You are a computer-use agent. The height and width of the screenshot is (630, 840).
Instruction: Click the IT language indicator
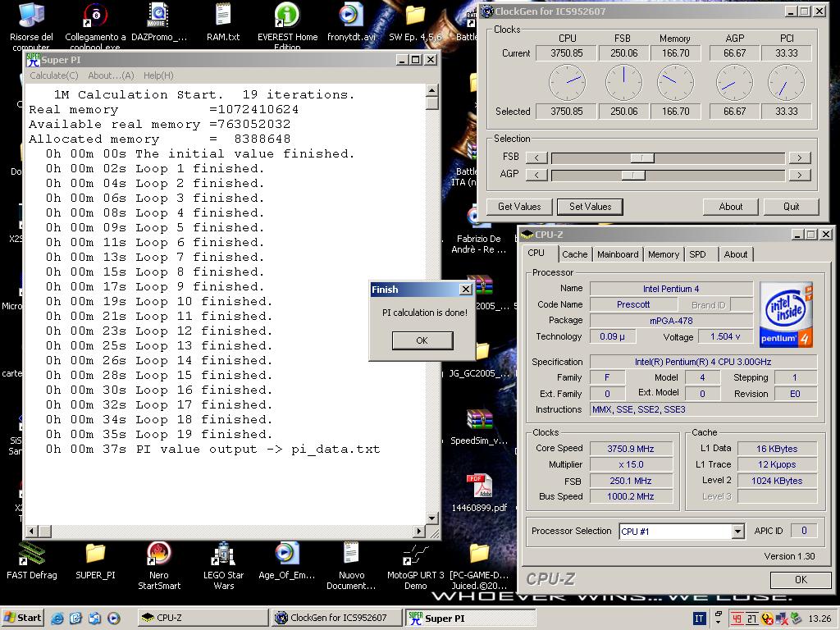click(x=700, y=619)
